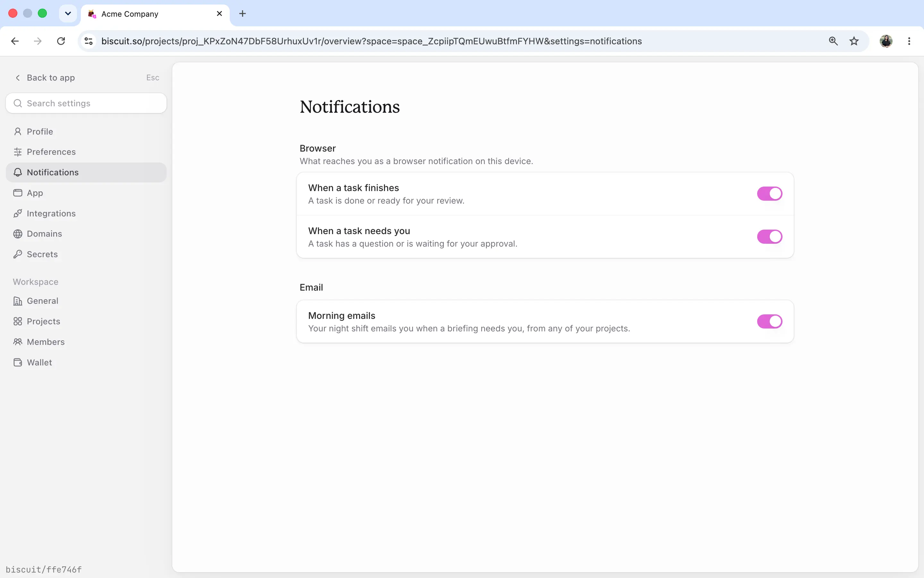The height and width of the screenshot is (578, 924).
Task: Open a new browser tab
Action: click(243, 13)
